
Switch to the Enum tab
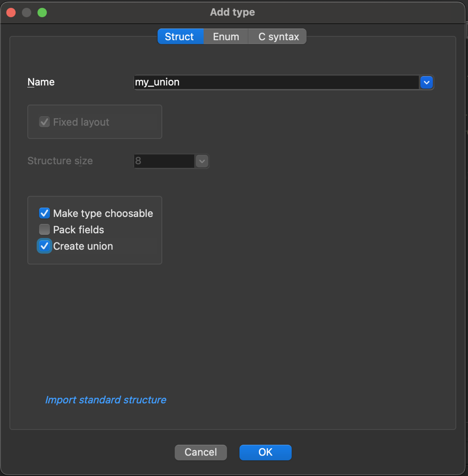(x=226, y=37)
